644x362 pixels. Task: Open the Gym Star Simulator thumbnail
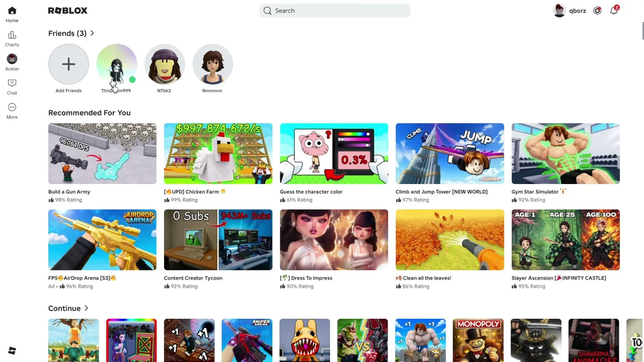566,153
